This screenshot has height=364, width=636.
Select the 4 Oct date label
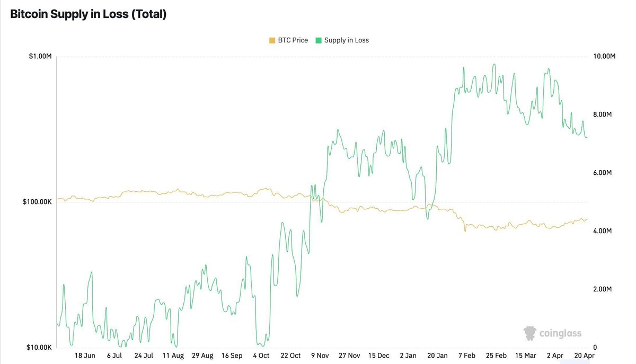[x=261, y=356]
